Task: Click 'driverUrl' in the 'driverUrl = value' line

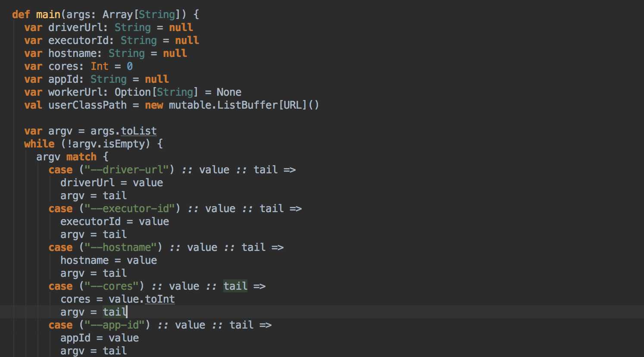Action: 88,183
